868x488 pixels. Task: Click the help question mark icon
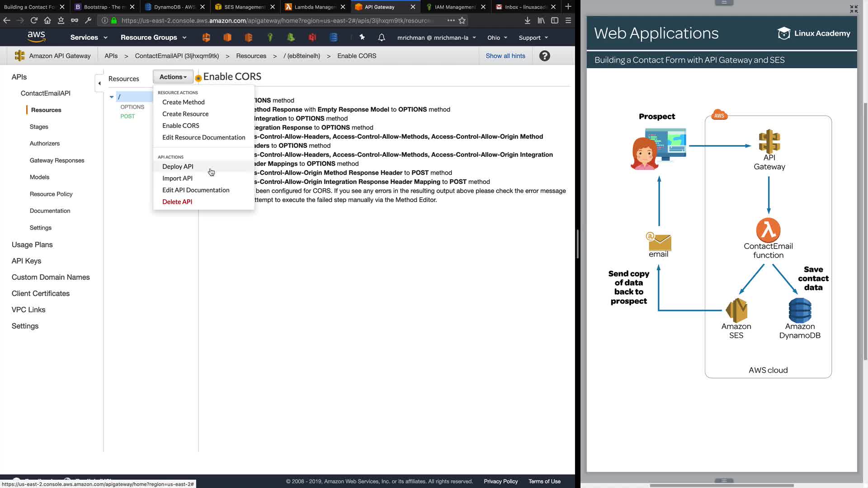pyautogui.click(x=544, y=56)
